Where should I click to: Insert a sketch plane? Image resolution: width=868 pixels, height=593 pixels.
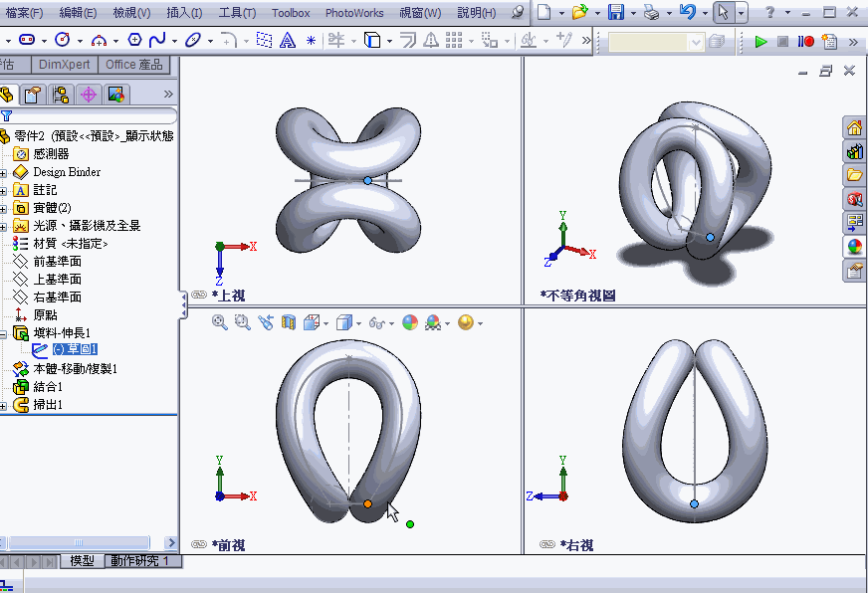[x=264, y=40]
